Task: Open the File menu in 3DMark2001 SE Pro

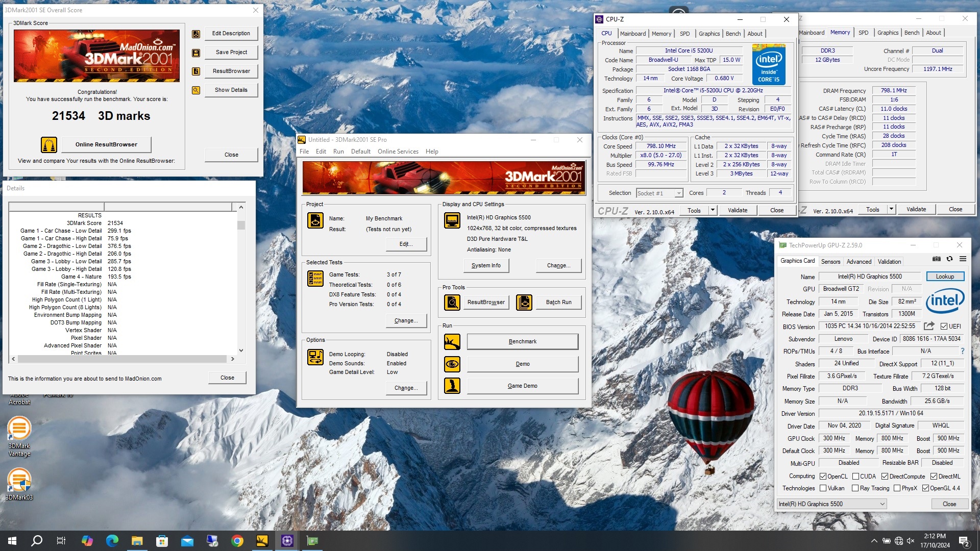Action: coord(304,152)
